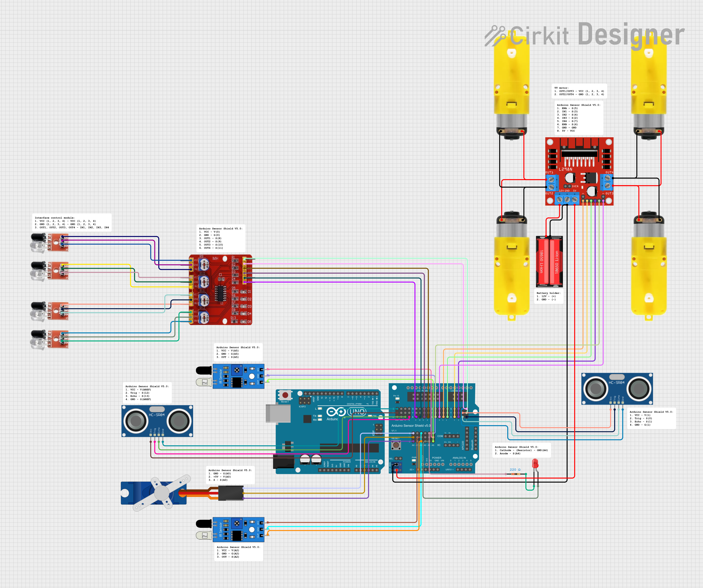Open the note listing 'Anode - S(A4)'
Viewport: 703px width, 588px height.
(x=522, y=450)
